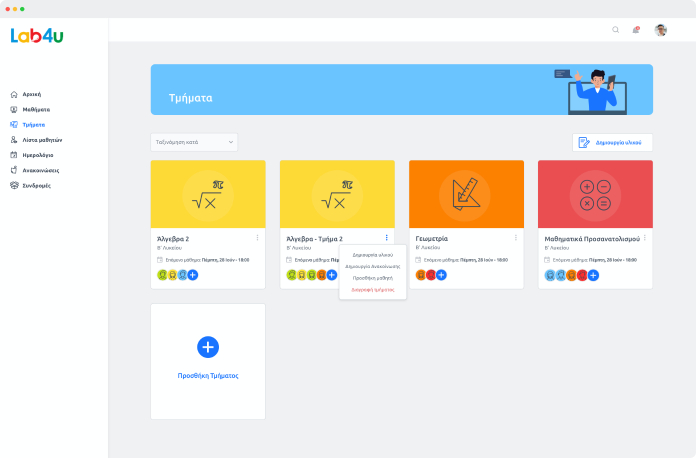Click the user profile avatar
Screen dimensions: 696x458
pos(660,30)
